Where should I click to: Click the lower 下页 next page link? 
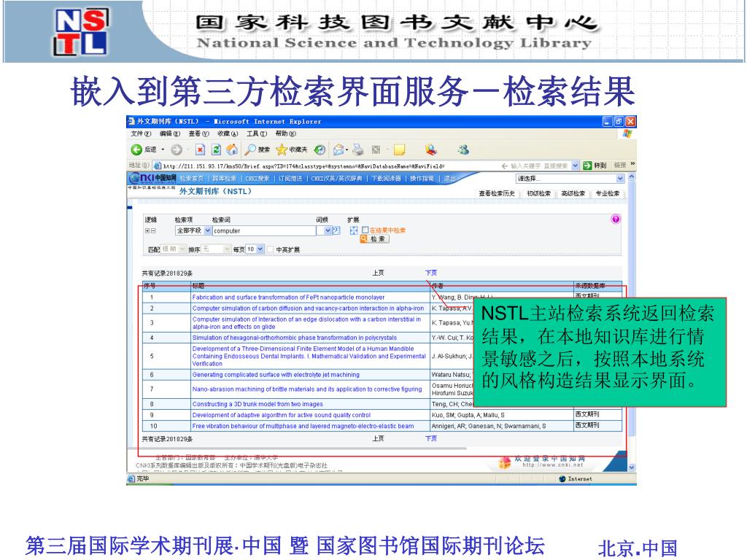431,438
